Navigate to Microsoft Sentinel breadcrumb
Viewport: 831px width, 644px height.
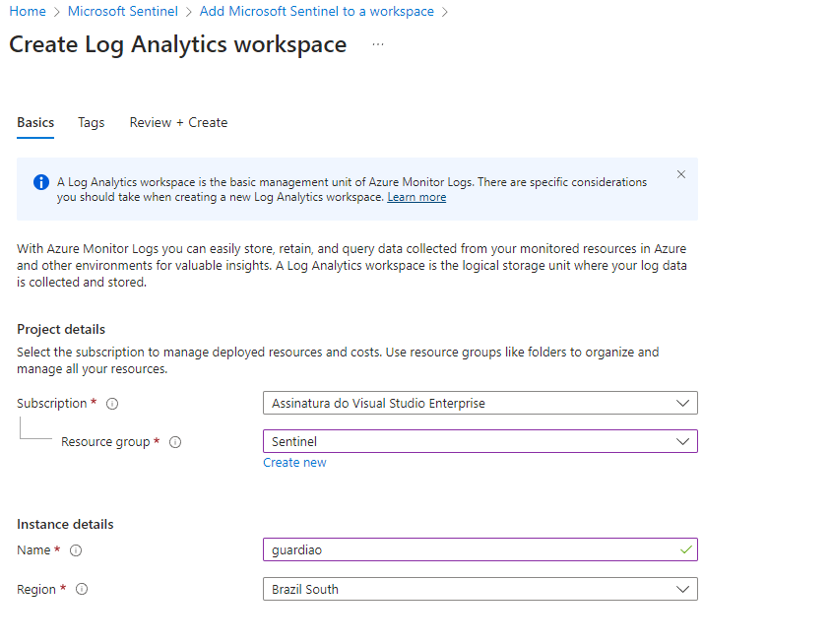(x=123, y=12)
